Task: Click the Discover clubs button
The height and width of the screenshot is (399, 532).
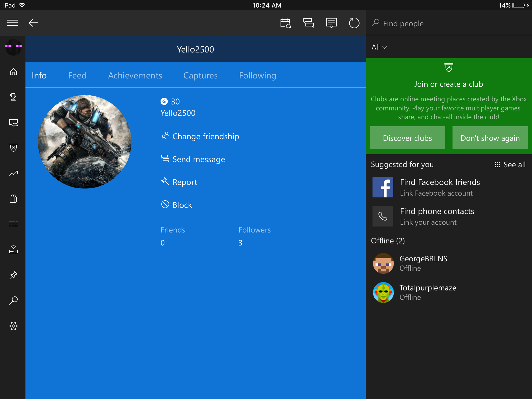Action: pyautogui.click(x=408, y=138)
